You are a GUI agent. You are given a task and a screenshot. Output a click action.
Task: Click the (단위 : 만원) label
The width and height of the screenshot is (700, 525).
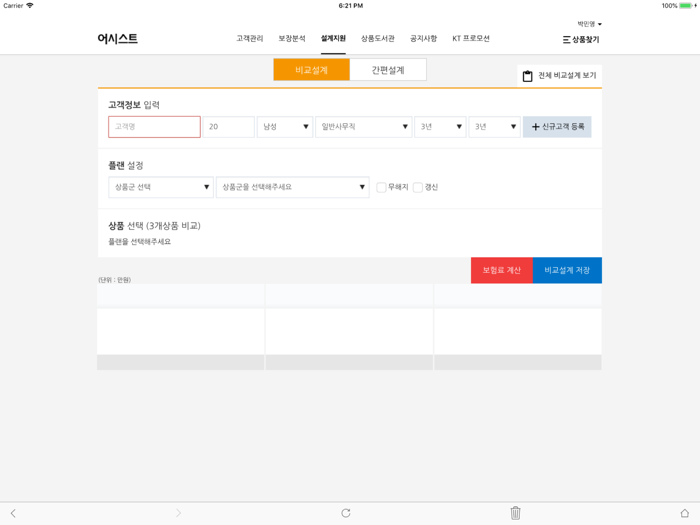[114, 280]
